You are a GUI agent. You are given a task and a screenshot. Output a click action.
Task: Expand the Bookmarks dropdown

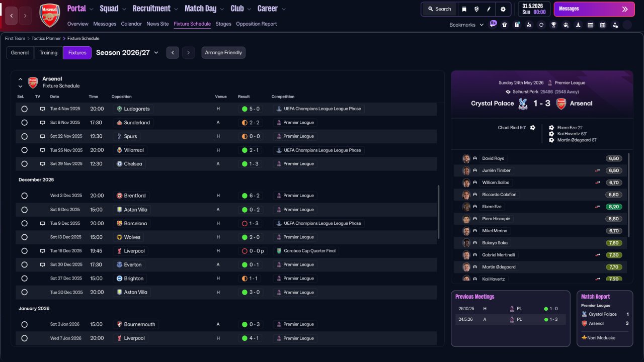pos(466,25)
